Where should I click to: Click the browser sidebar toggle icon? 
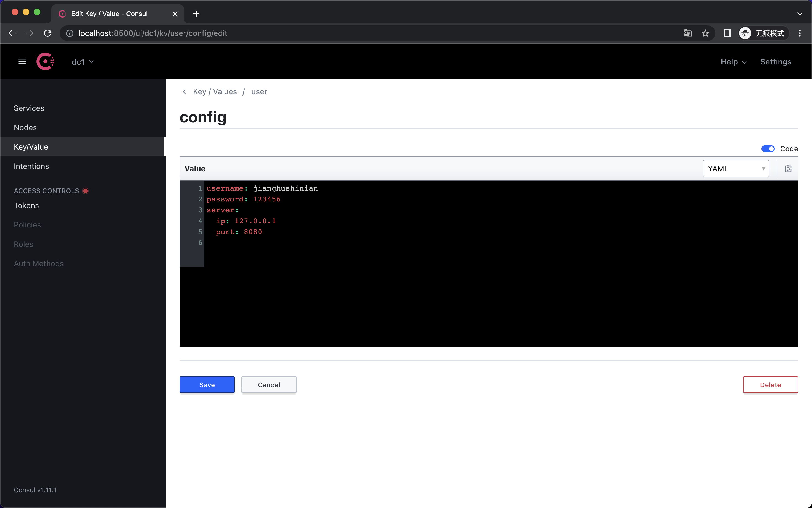(727, 33)
